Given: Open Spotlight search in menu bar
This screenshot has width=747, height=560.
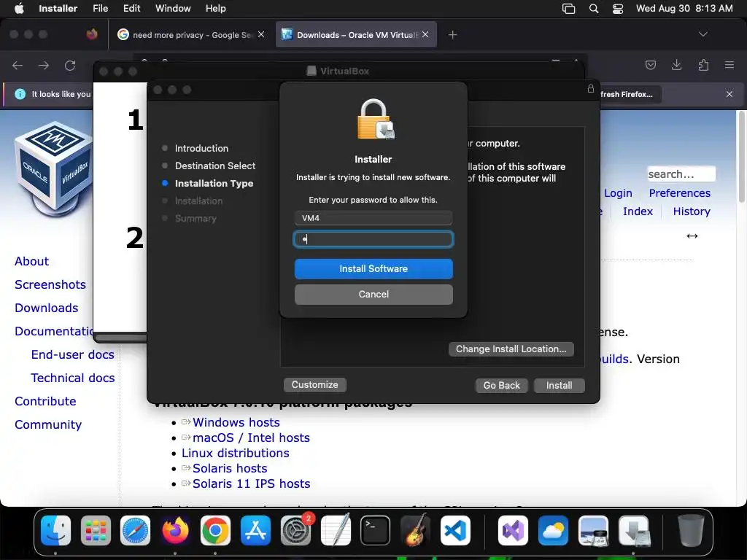Looking at the screenshot, I should [x=594, y=9].
